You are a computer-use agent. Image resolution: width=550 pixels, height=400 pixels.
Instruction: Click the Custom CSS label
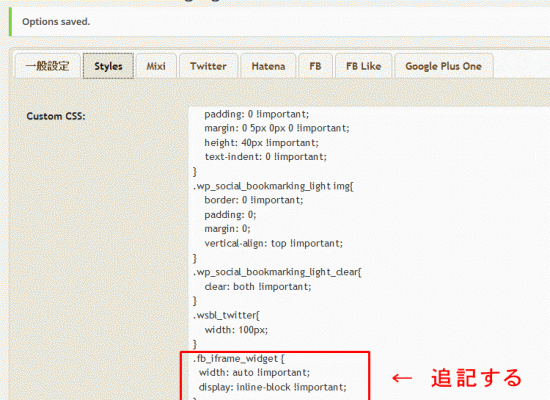tap(56, 116)
